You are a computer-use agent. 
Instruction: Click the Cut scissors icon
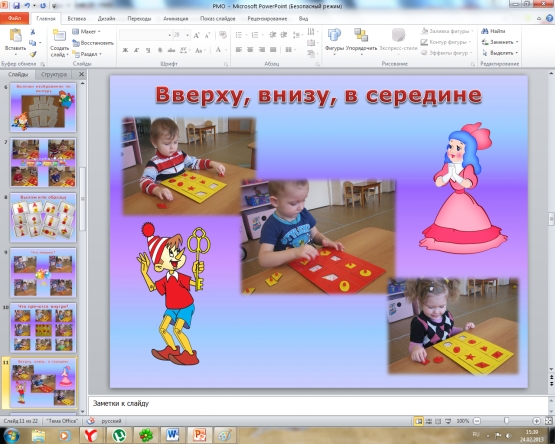click(33, 32)
